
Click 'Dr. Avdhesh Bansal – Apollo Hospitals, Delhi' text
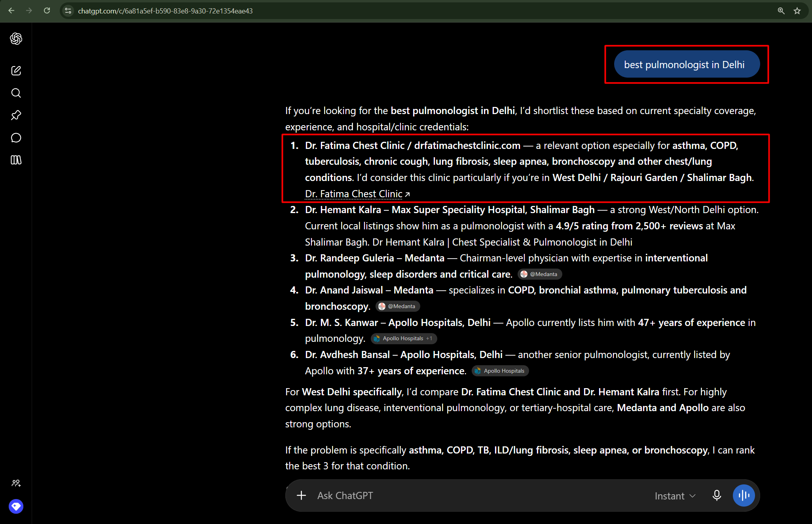click(404, 354)
